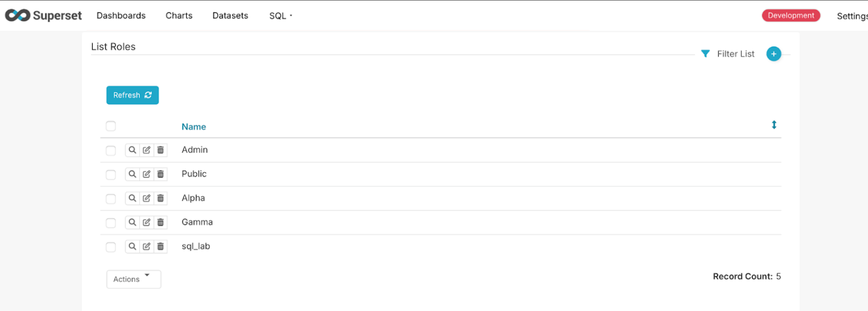Click edit pencil icon for Public role
Viewport: 868px width, 311px height.
tap(146, 174)
